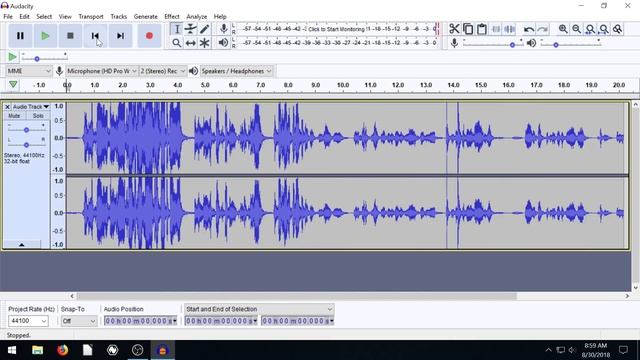
Task: Open the Tracks menu
Action: click(119, 16)
